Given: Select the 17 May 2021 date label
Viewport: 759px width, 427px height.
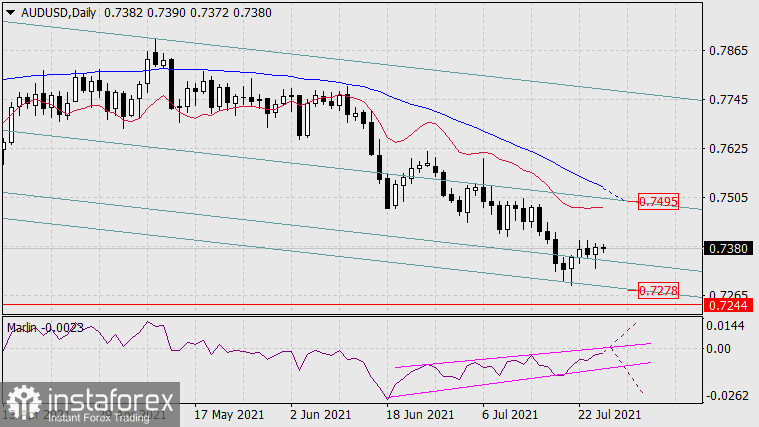Looking at the screenshot, I should point(227,413).
